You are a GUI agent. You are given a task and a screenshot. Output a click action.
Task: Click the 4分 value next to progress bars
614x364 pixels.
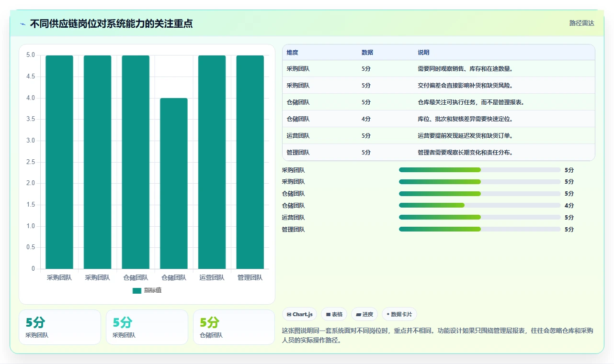tap(569, 206)
